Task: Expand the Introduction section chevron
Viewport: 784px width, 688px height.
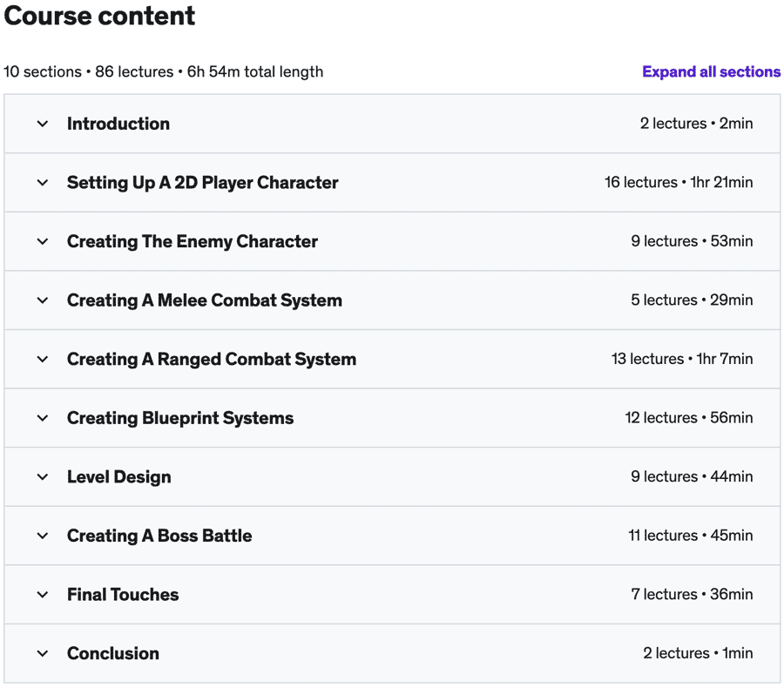Action: point(43,124)
